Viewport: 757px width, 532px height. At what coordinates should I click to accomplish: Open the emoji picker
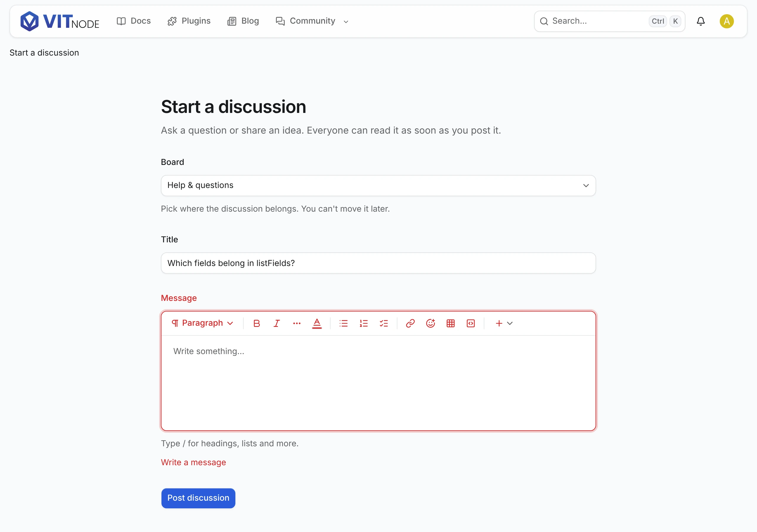[x=430, y=323]
